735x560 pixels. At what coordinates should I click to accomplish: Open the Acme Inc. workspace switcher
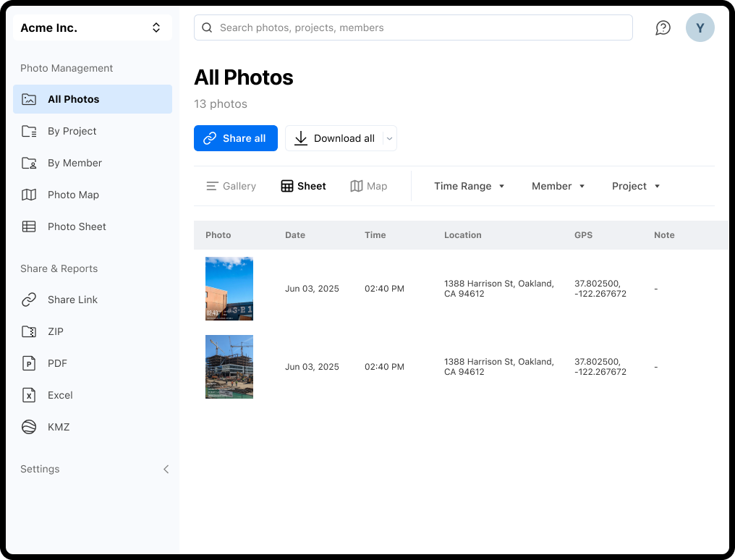[93, 27]
